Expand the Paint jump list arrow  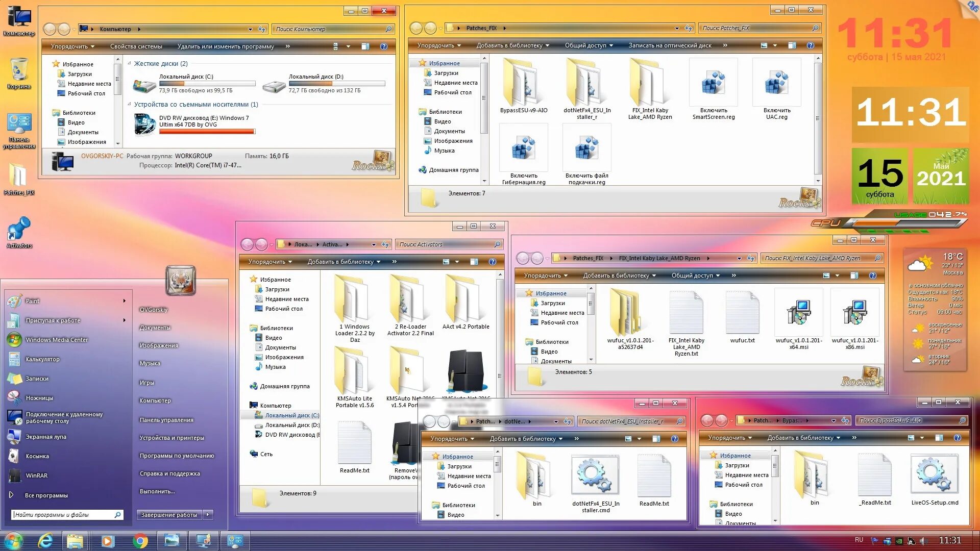click(124, 301)
